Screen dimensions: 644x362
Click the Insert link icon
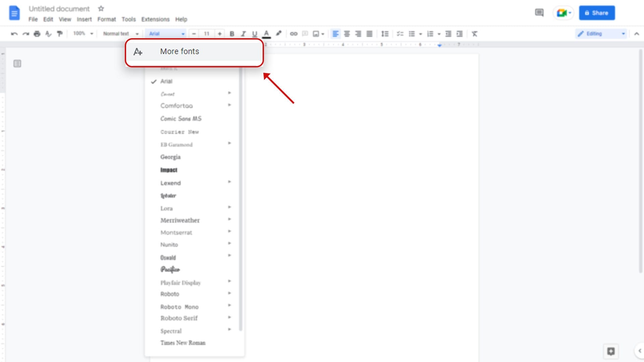tap(293, 34)
